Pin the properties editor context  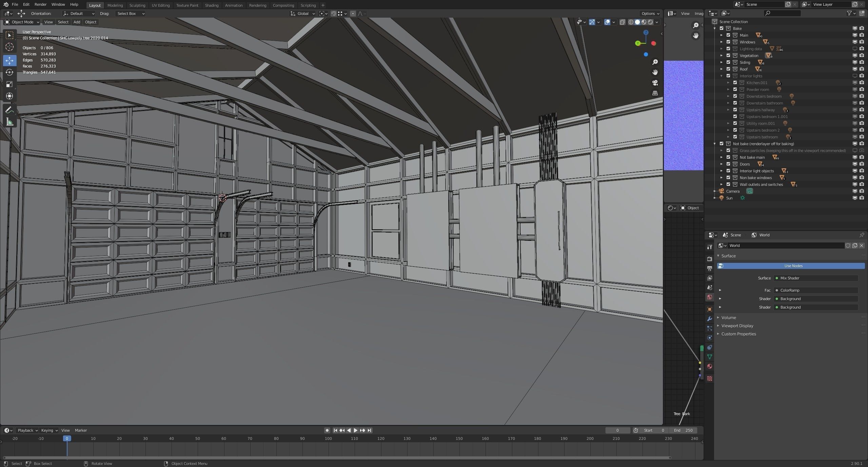[x=862, y=235]
